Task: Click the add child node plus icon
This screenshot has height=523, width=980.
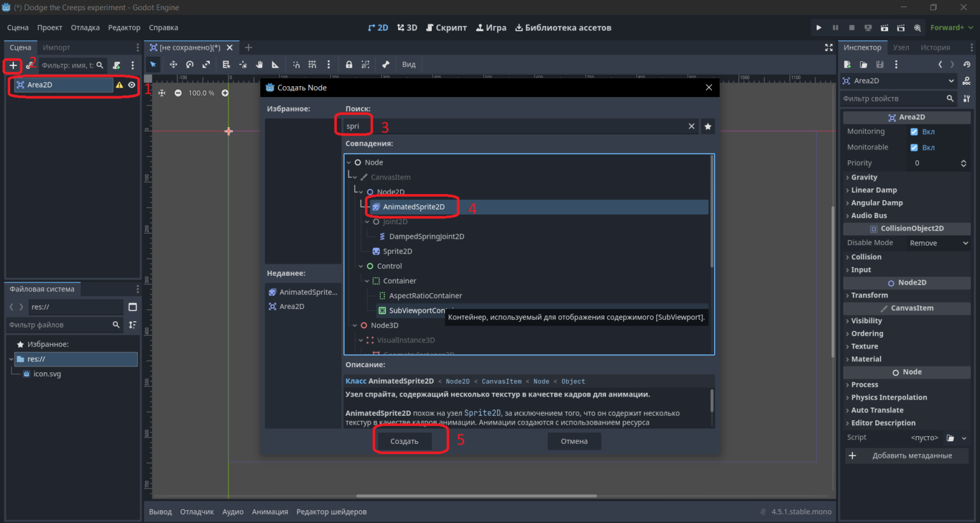Action: pos(13,65)
